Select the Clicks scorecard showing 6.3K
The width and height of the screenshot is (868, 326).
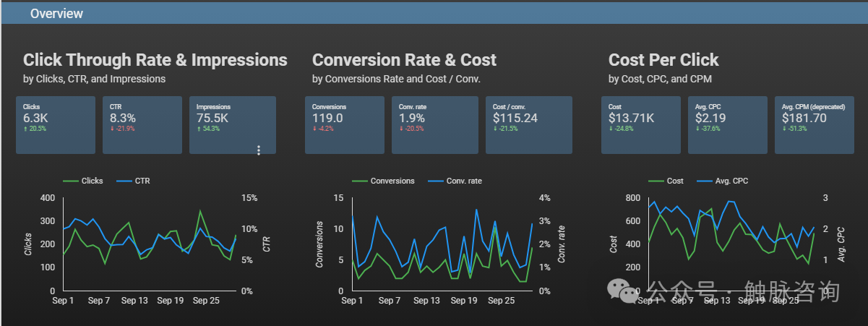tap(56, 125)
